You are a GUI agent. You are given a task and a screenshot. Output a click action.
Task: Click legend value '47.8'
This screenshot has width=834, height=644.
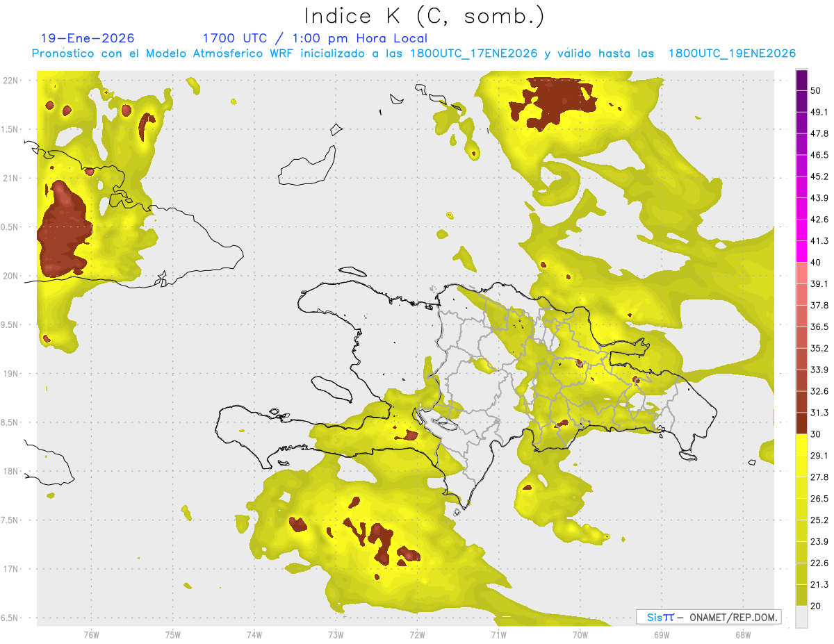click(819, 133)
